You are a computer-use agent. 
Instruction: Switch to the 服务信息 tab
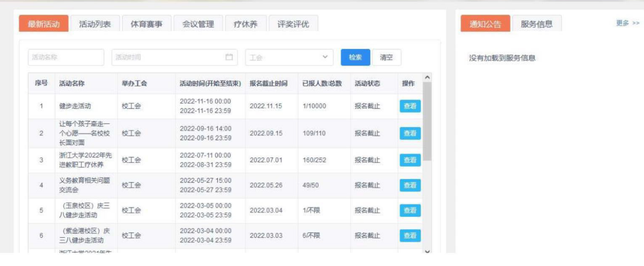click(x=537, y=24)
